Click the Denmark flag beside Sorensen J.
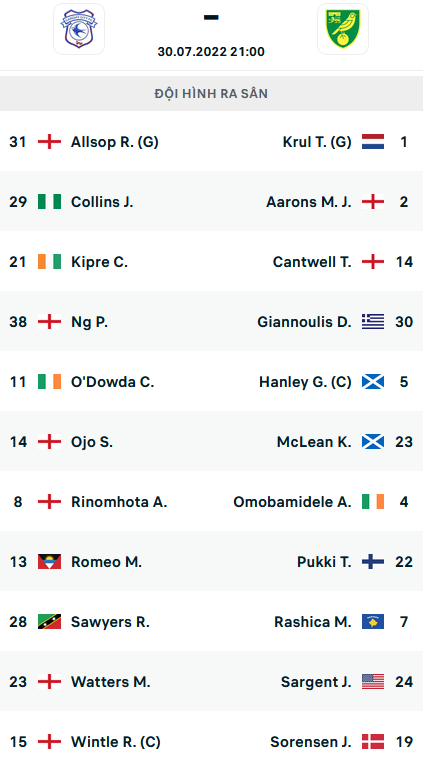This screenshot has height=765, width=423. click(373, 742)
